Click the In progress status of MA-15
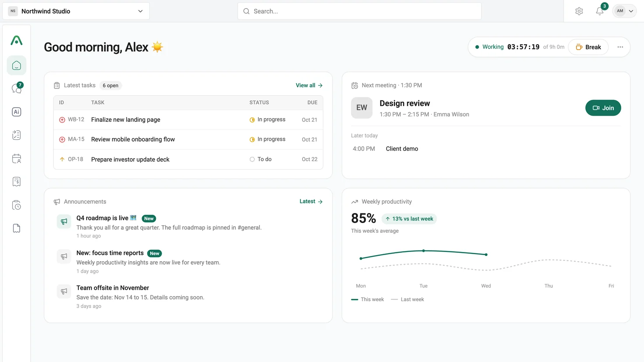This screenshot has width=644, height=362. [x=268, y=139]
